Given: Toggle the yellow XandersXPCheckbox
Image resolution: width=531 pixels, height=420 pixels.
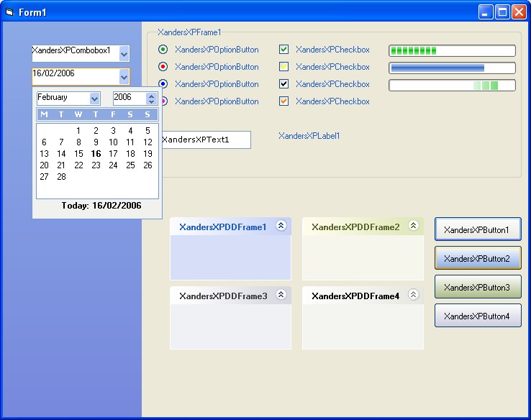Looking at the screenshot, I should 283,67.
